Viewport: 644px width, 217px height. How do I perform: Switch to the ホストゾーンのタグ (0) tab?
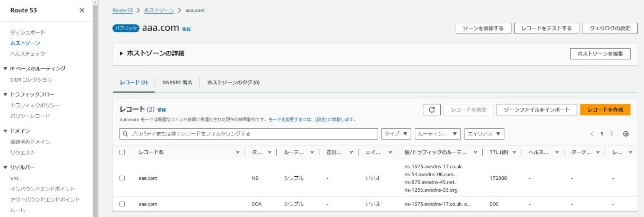point(233,83)
